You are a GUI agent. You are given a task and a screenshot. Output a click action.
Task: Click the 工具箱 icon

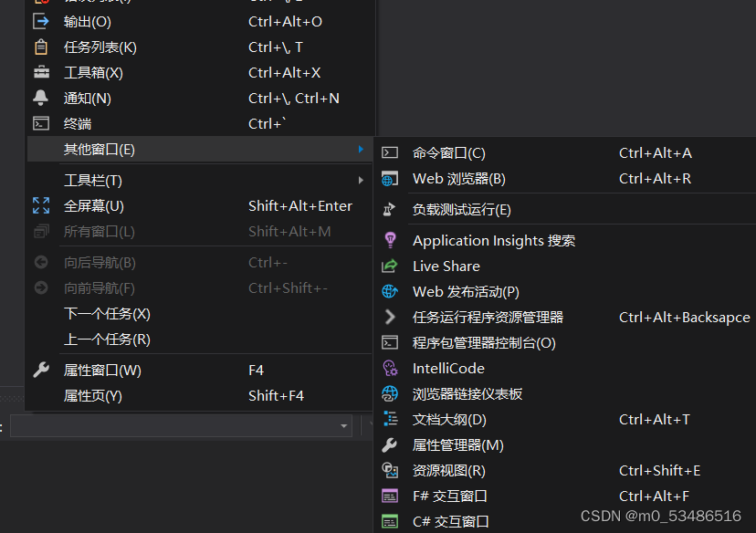pyautogui.click(x=40, y=71)
